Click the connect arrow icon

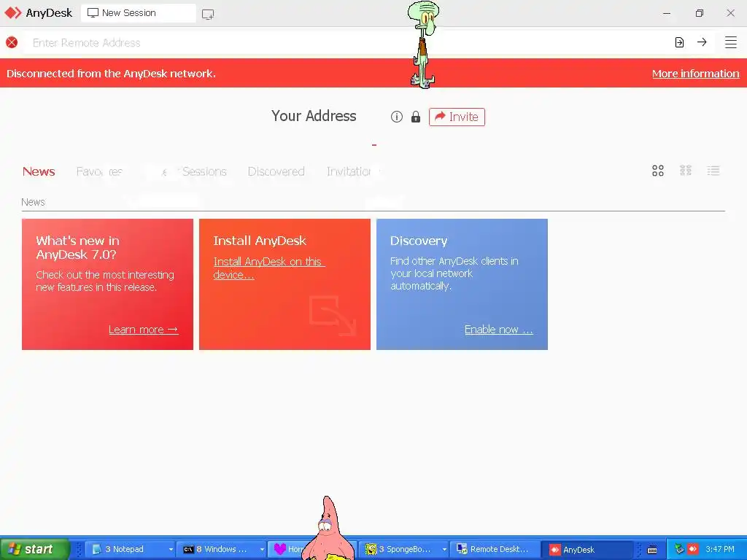point(702,42)
